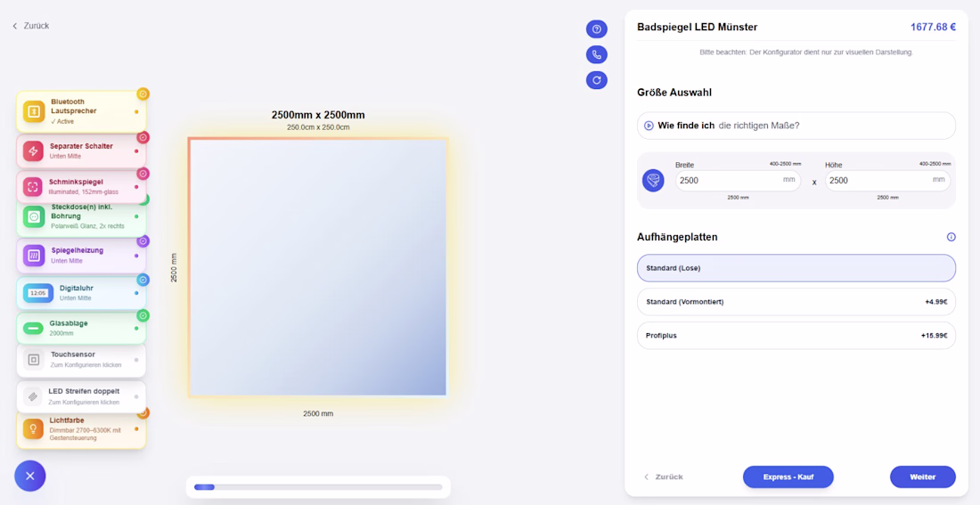The image size is (980, 505).
Task: Click the 'Unten Mitte' text under Spiegelheizung
Action: click(x=66, y=261)
